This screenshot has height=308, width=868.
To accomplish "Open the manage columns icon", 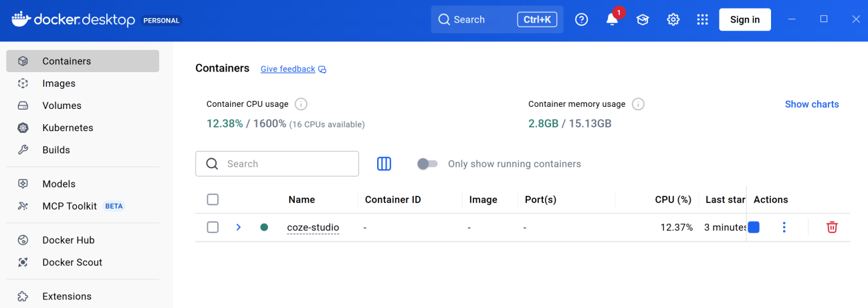I will [384, 164].
